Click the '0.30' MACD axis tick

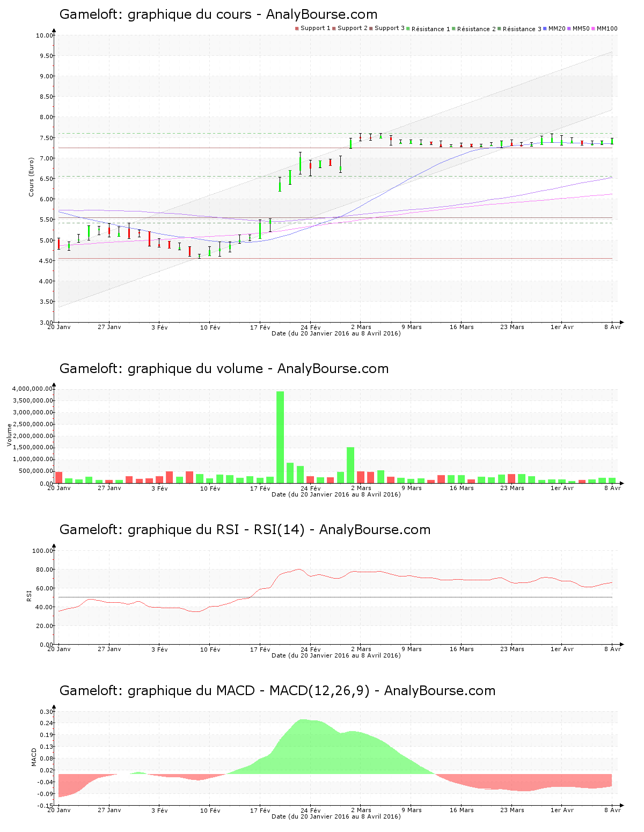(46, 712)
